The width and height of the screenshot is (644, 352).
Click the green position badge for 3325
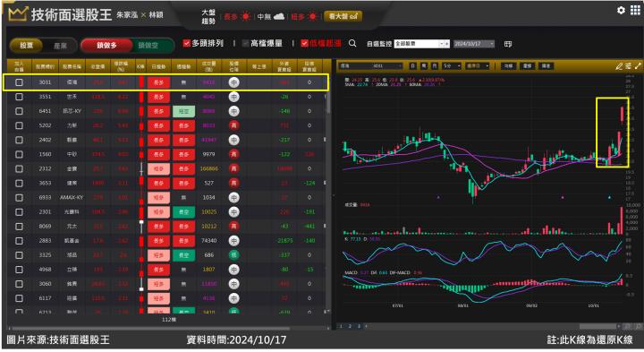(233, 255)
